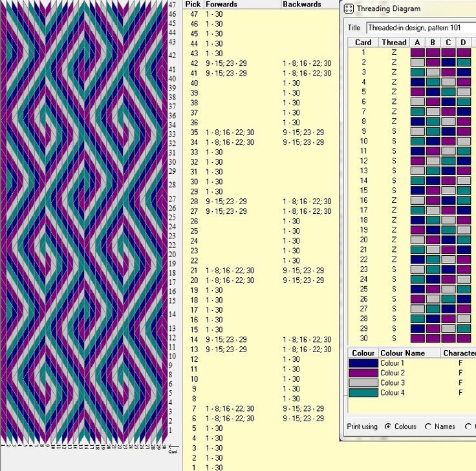Click the Pick column header

(193, 5)
